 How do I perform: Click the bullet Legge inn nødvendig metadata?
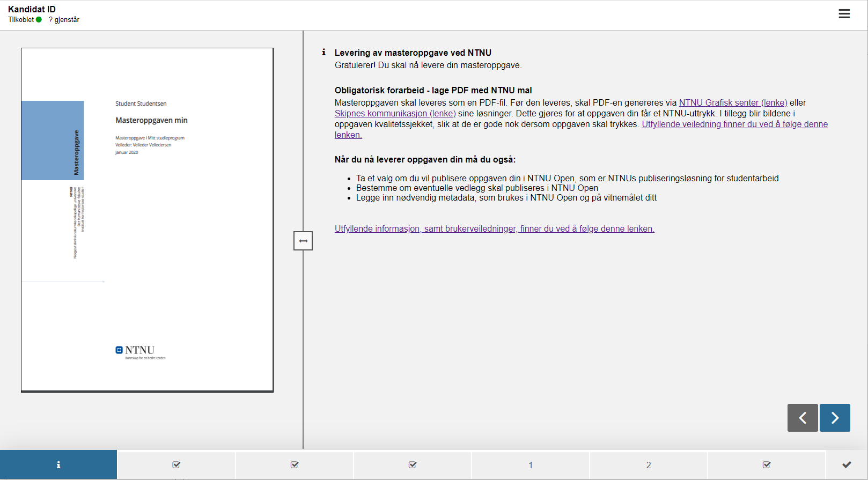506,197
